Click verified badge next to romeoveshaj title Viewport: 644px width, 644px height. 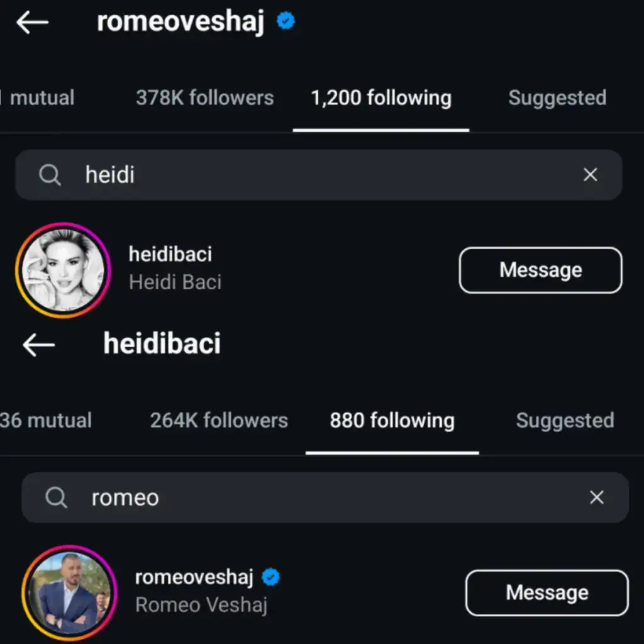click(286, 22)
